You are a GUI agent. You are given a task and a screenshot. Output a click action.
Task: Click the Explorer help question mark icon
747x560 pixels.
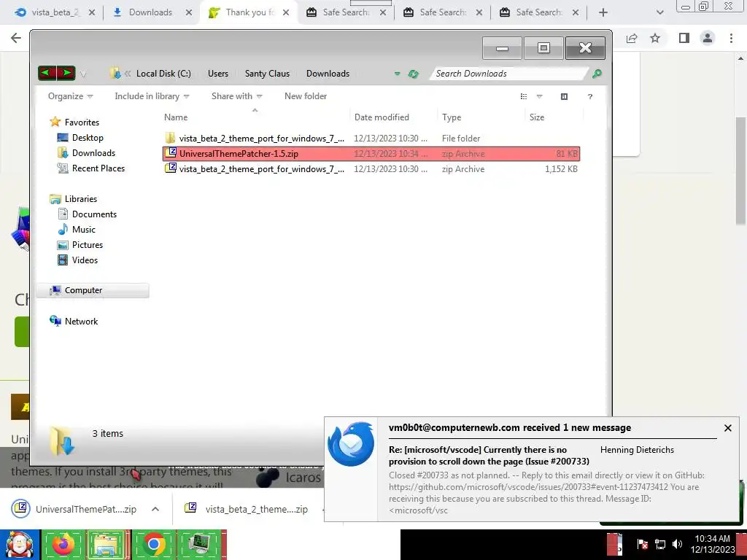point(589,97)
